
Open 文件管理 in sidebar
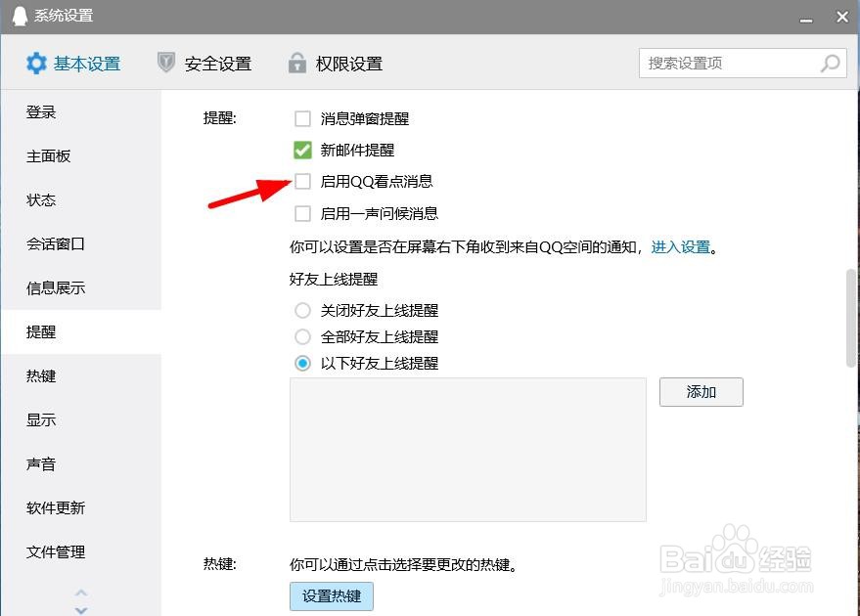tap(81, 551)
